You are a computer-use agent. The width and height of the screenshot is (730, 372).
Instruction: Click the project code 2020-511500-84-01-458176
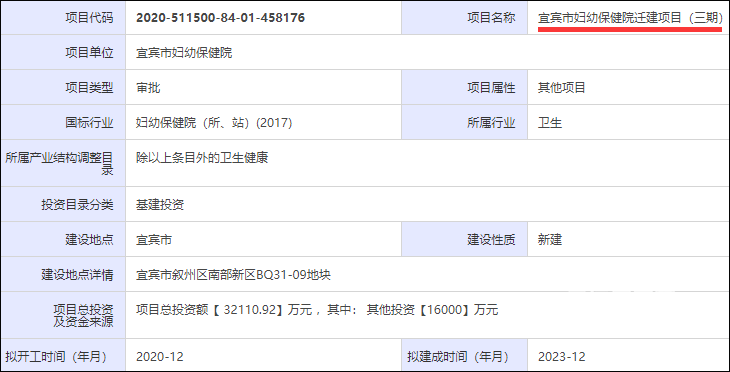pos(220,18)
